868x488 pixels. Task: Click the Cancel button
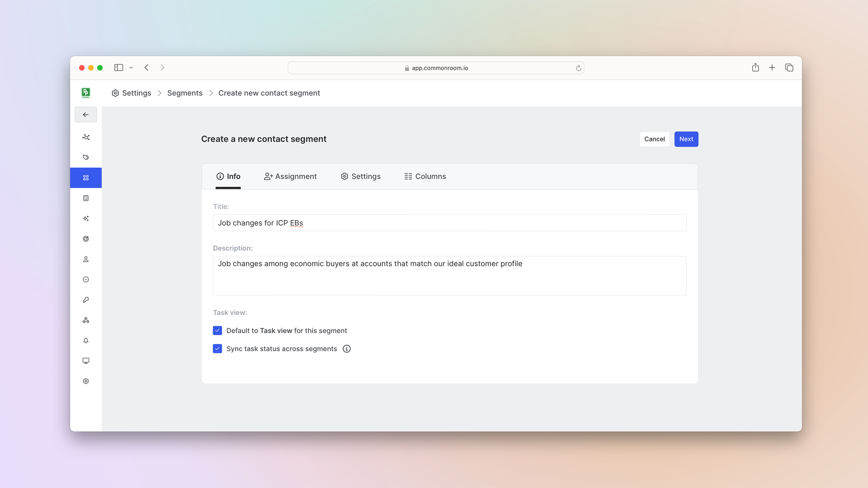(x=654, y=139)
